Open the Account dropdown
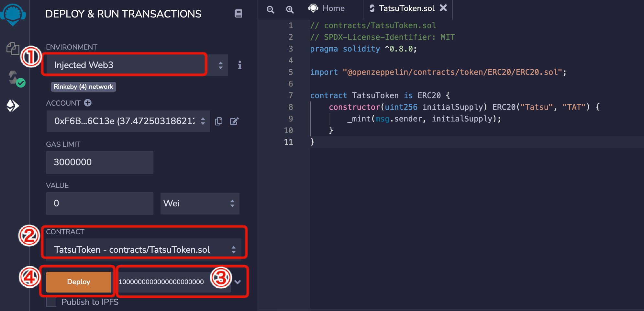The image size is (644, 311). [x=128, y=121]
